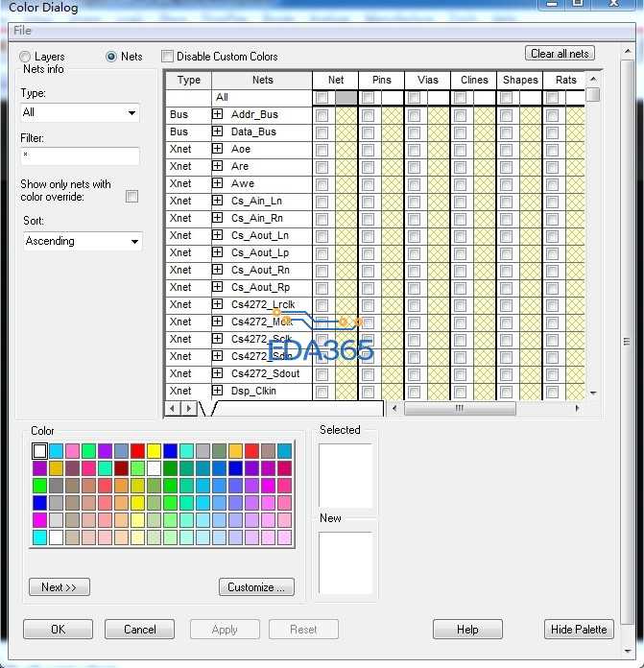This screenshot has width=644, height=668.
Task: Select the Cs_Aout_Rn net name
Action: (x=260, y=270)
